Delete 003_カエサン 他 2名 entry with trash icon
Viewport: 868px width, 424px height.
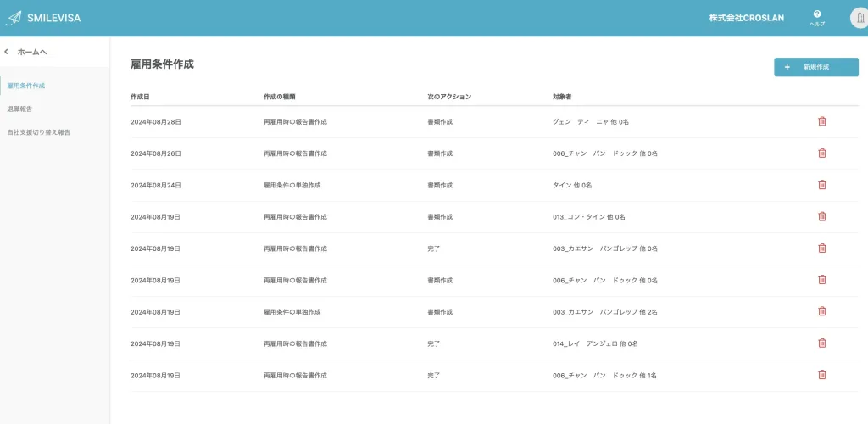[821, 311]
